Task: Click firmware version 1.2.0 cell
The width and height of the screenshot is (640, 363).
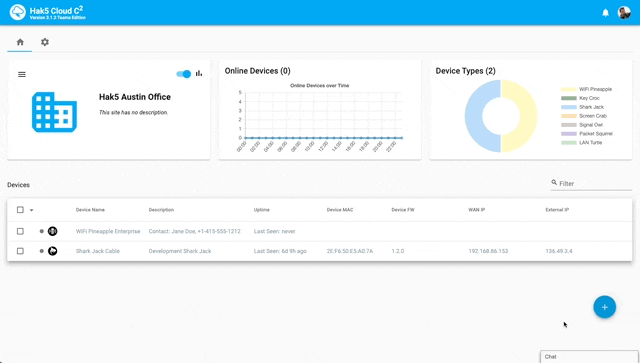Action: coord(398,251)
